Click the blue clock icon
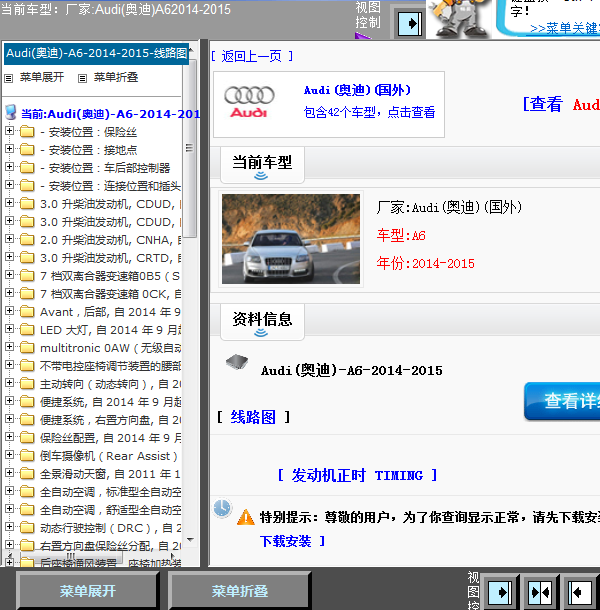The image size is (600, 610). coord(222,508)
